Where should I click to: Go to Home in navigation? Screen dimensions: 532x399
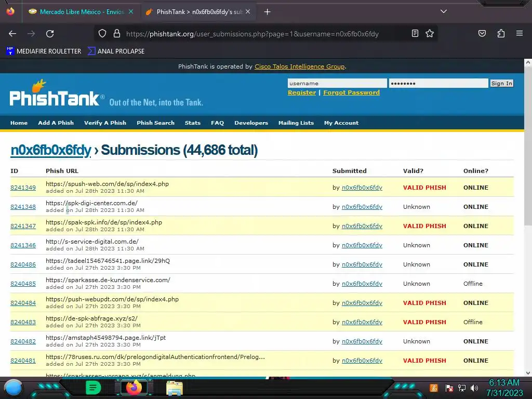pos(19,123)
